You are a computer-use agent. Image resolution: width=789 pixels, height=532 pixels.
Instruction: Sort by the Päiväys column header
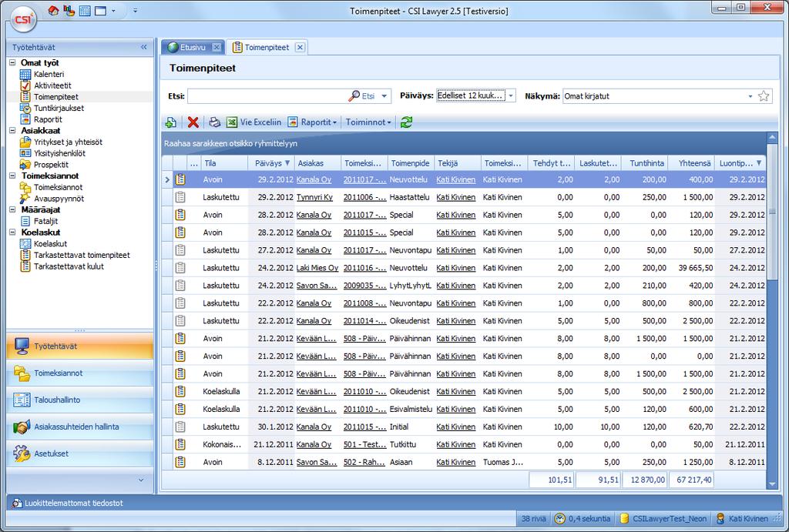tap(271, 163)
